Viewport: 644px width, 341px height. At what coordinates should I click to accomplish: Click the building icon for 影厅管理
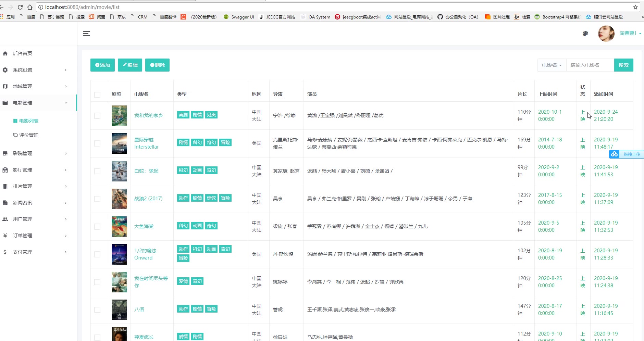(5, 170)
